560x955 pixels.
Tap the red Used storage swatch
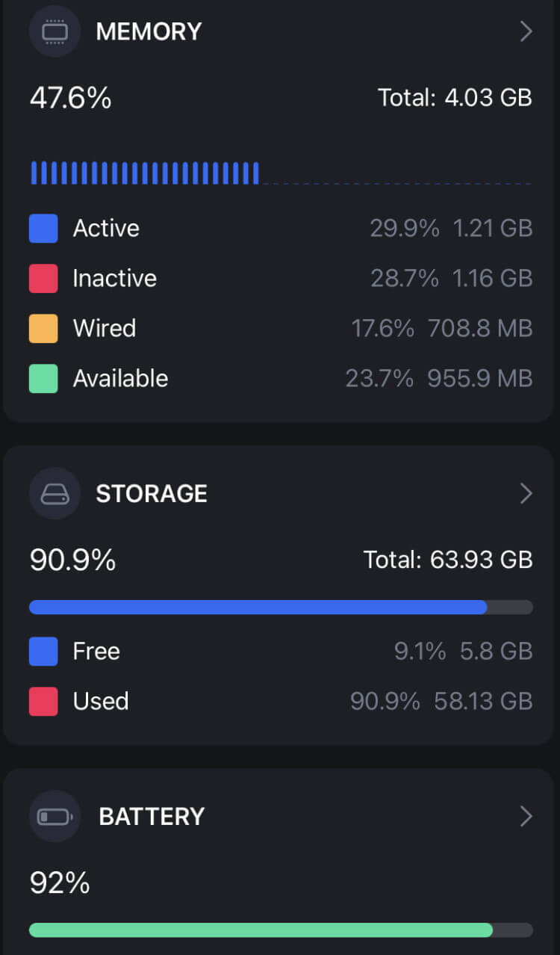pyautogui.click(x=43, y=702)
